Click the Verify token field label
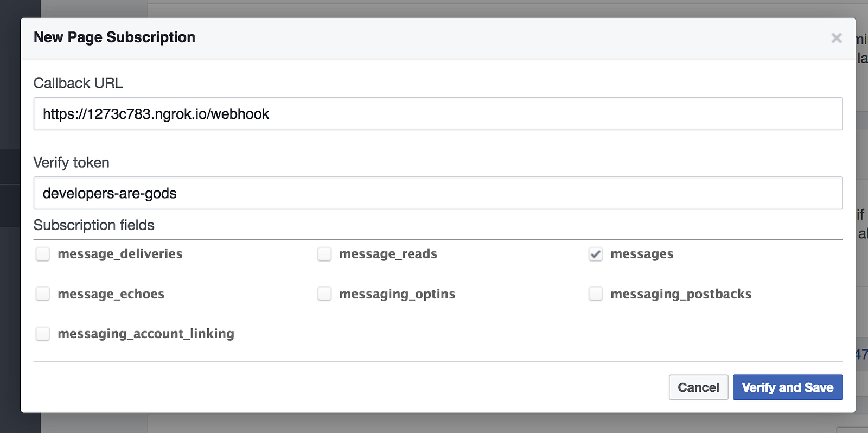The height and width of the screenshot is (433, 868). pos(71,163)
